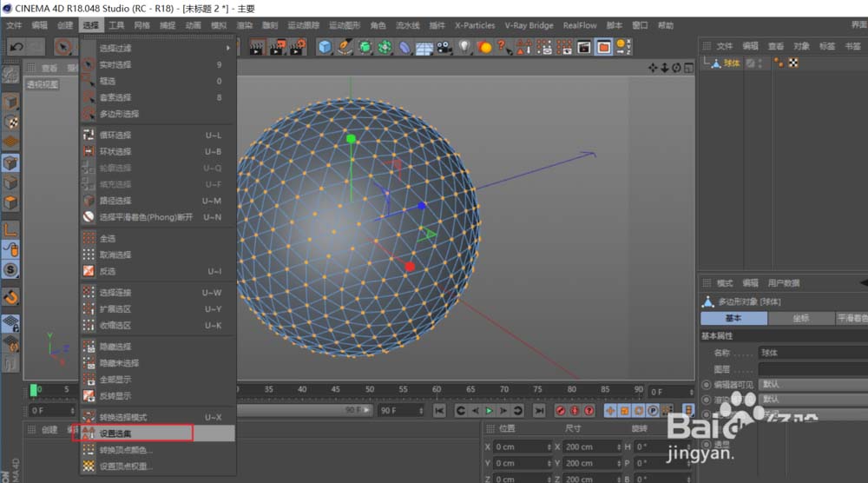Switch to the 坐标 attribute tab
The image size is (868, 483).
tap(801, 319)
